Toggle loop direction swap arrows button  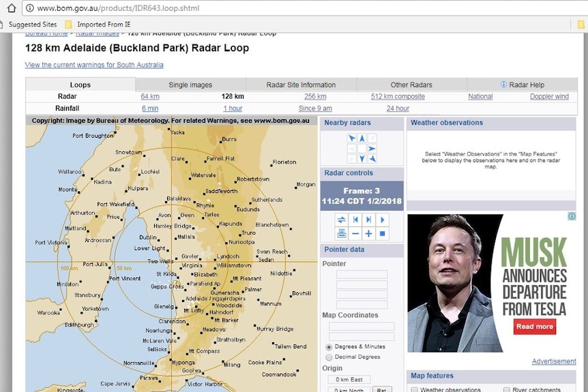tap(342, 220)
